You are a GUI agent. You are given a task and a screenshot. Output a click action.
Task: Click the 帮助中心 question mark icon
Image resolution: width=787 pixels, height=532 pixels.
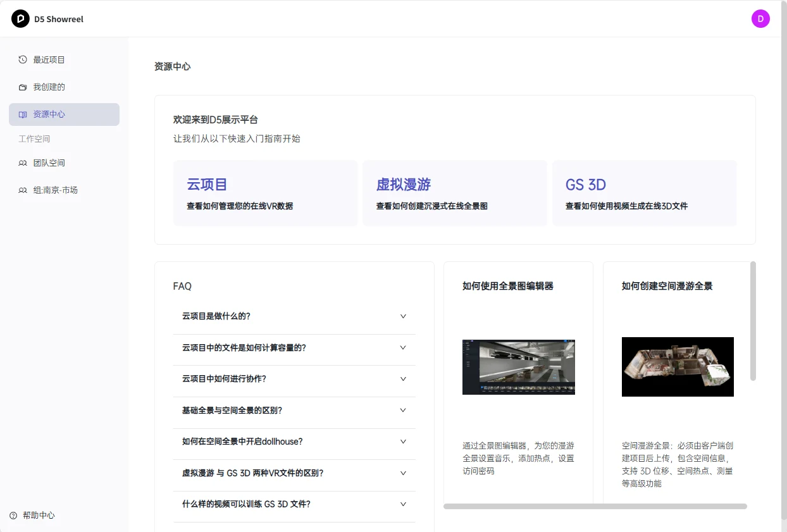point(13,516)
